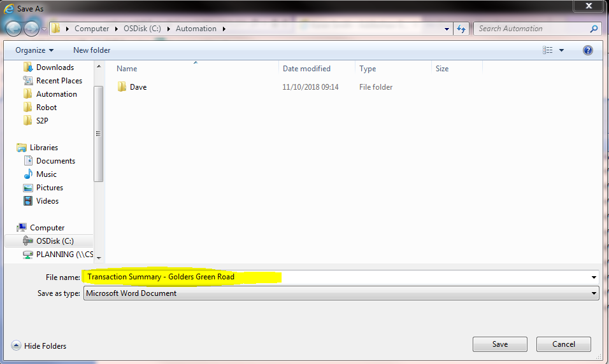The image size is (609, 364).
Task: Click the search magnifier icon
Action: pos(594,29)
